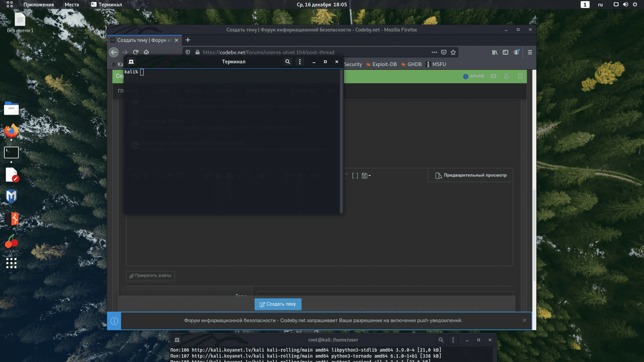Dismiss the push notification banner
644x362 pixels.
tap(524, 320)
